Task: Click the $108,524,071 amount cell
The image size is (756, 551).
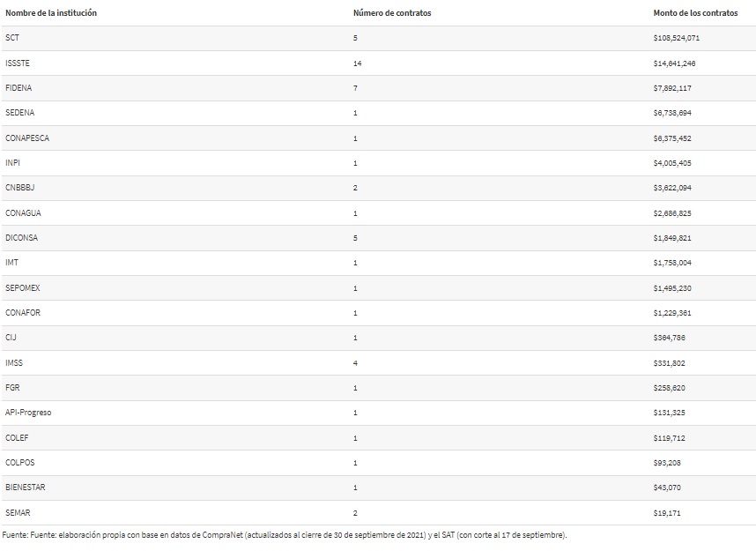Action: tap(677, 38)
